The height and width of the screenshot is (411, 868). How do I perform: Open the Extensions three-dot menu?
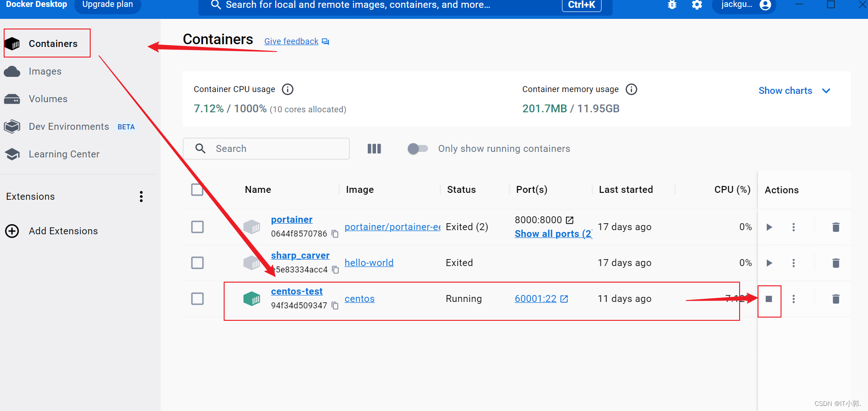[x=141, y=197]
